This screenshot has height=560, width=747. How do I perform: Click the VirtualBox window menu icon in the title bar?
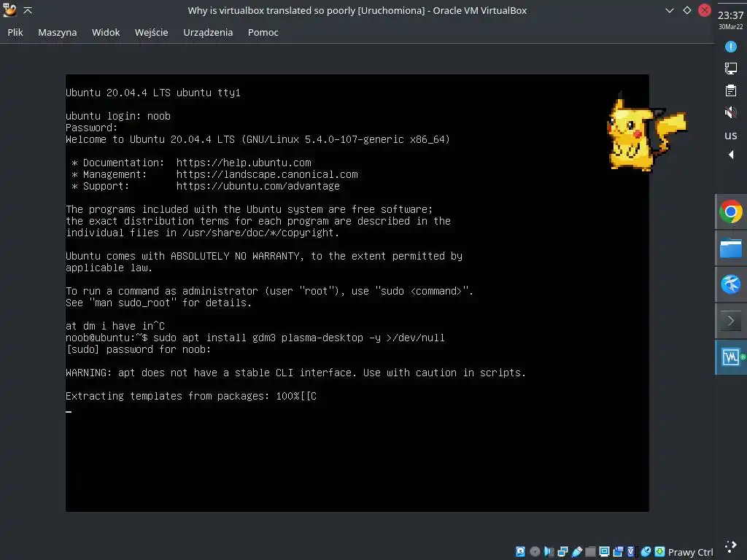tap(9, 10)
